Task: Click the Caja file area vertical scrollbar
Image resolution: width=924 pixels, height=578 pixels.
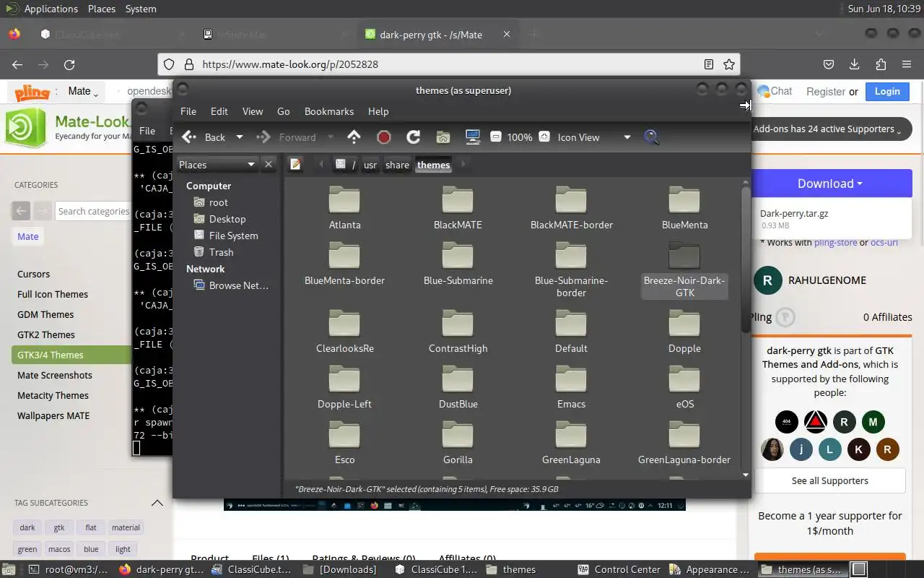Action: click(746, 260)
